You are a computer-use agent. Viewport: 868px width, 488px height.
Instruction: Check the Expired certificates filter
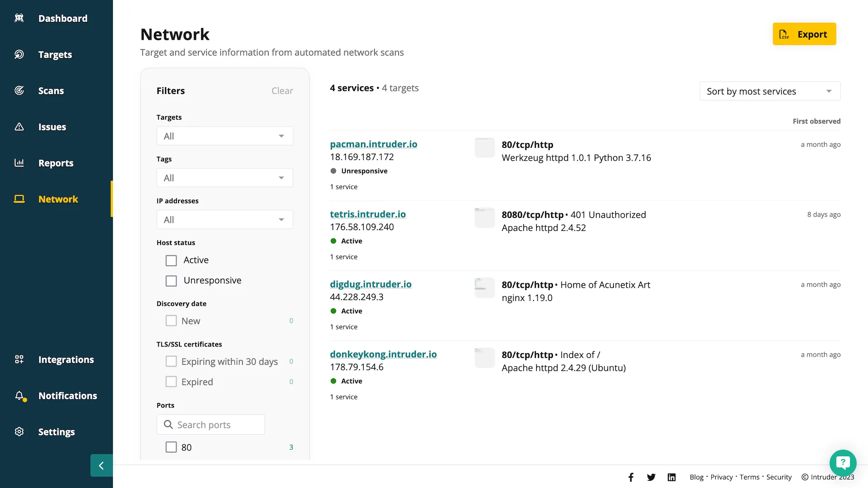(x=171, y=381)
